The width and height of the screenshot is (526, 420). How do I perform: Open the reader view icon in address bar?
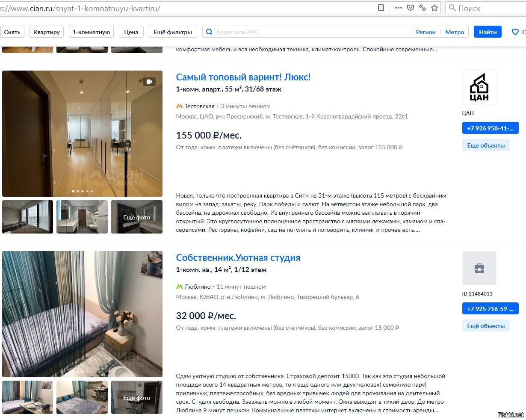coord(381,8)
